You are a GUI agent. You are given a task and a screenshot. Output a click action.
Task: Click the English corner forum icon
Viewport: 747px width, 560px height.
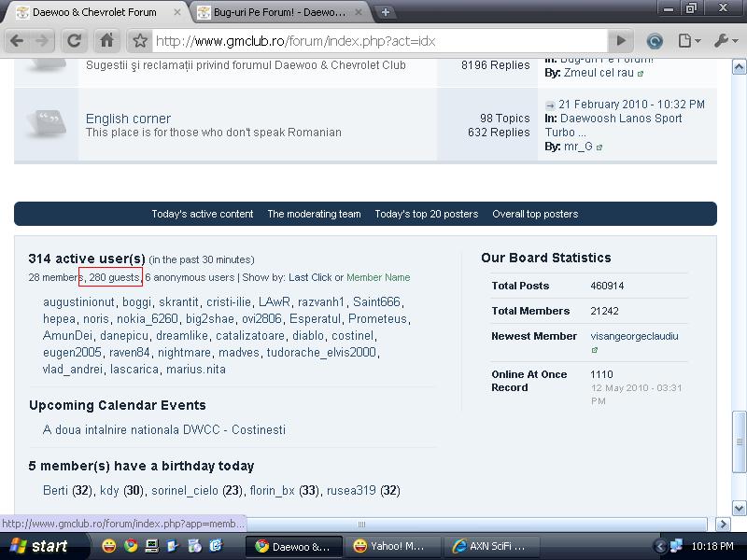pos(46,122)
